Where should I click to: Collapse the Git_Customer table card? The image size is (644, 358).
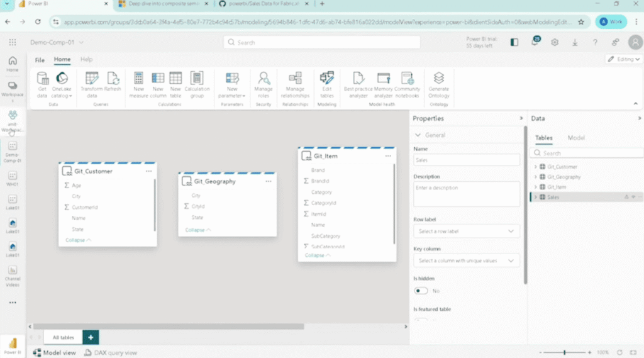point(78,240)
